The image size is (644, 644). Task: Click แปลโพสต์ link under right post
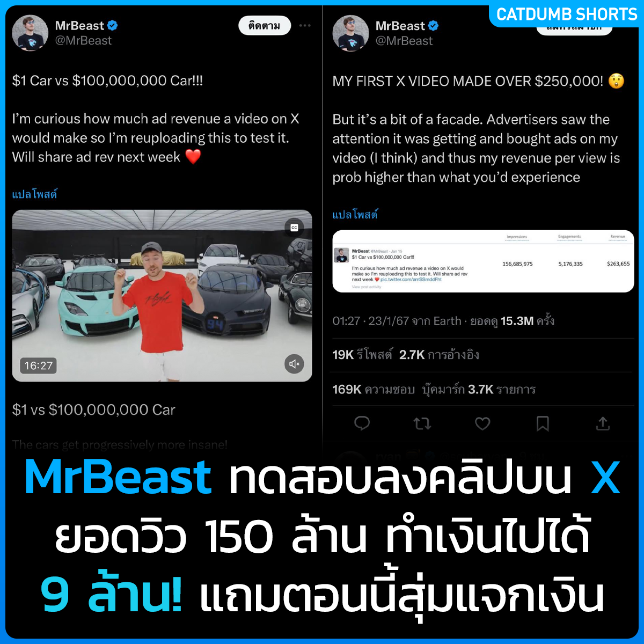point(355,215)
